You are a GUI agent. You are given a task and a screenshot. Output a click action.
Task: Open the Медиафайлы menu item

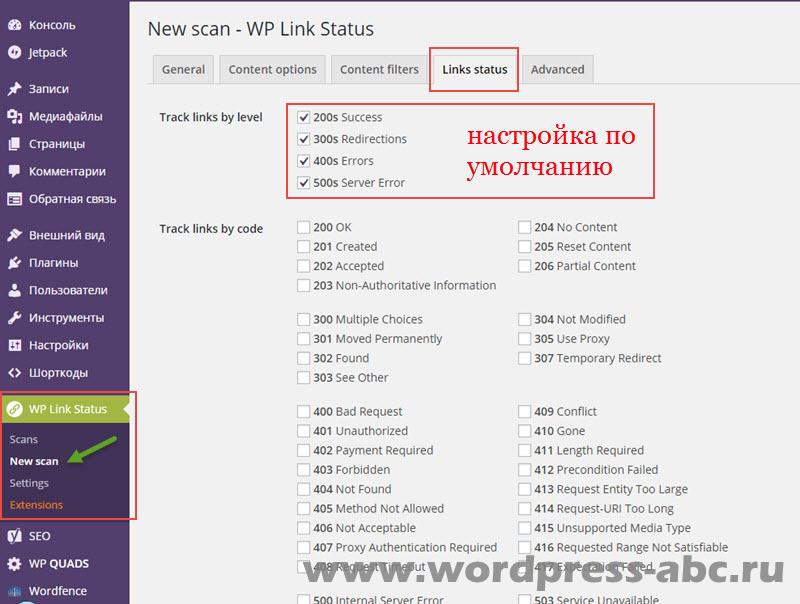(64, 116)
